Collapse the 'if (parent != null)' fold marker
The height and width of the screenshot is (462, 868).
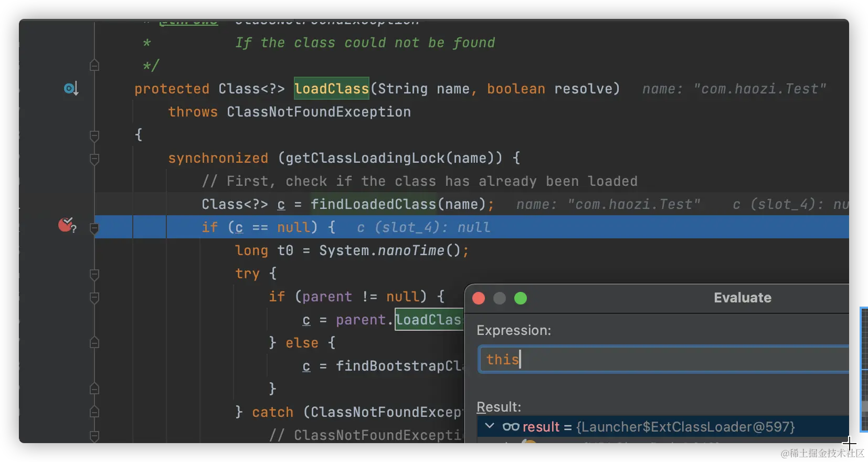tap(94, 298)
